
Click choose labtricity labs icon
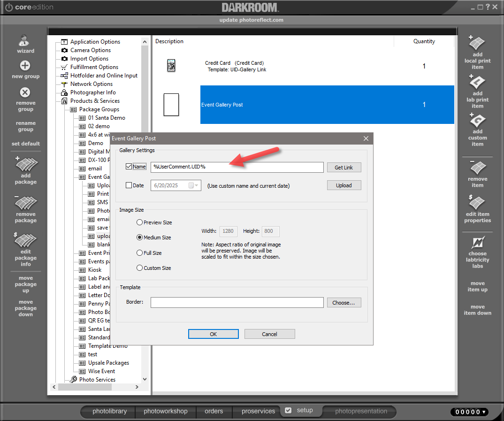tap(478, 243)
